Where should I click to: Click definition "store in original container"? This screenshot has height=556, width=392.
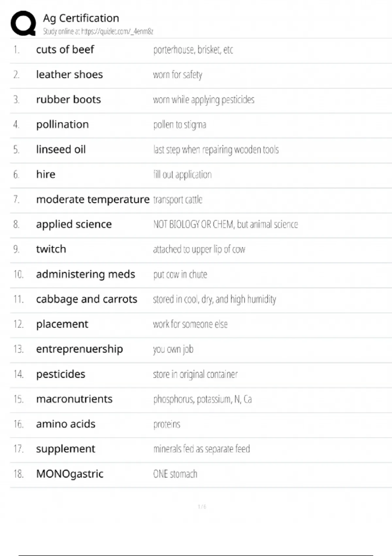pos(195,374)
